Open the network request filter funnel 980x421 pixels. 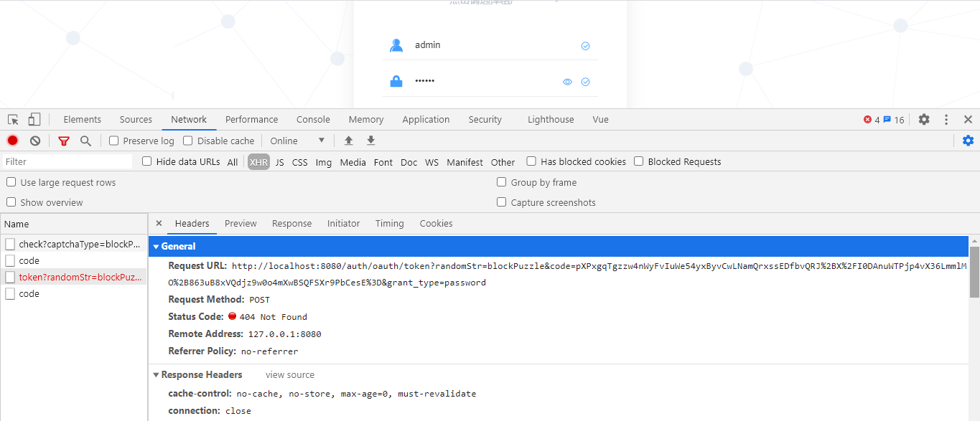pyautogui.click(x=63, y=140)
